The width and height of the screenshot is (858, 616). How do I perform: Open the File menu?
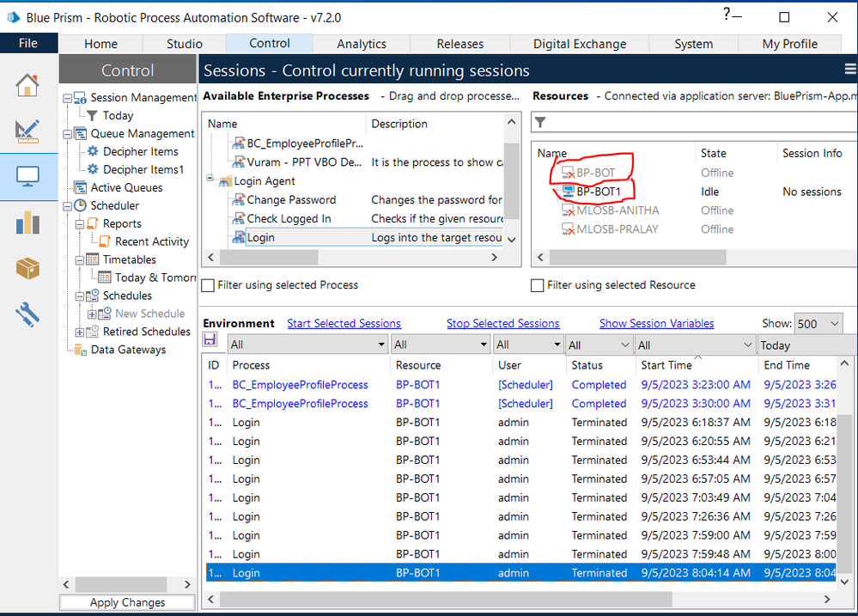28,43
